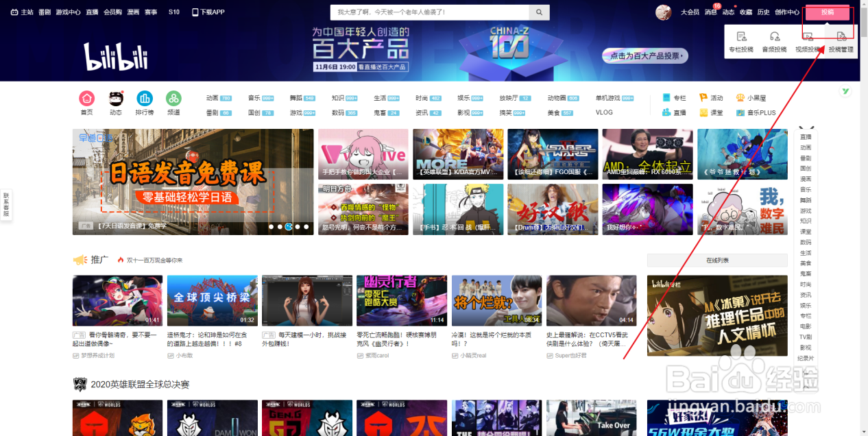868x436 pixels.
Task: Open the 直播 icon link beside categories
Action: coord(674,112)
